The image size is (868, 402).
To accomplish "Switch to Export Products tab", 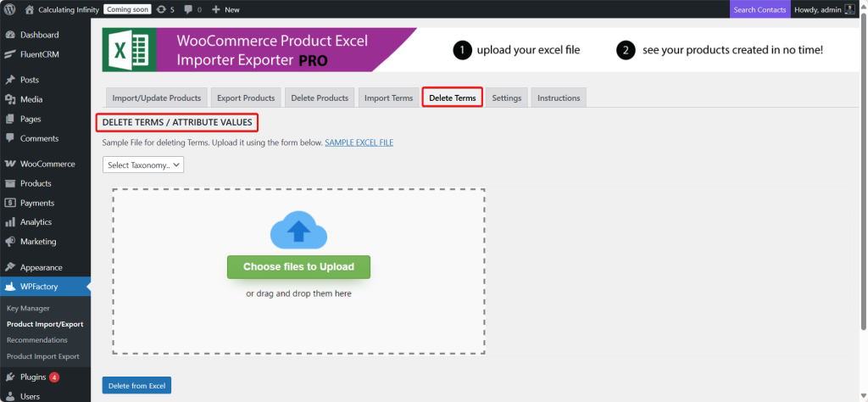I will coord(246,98).
